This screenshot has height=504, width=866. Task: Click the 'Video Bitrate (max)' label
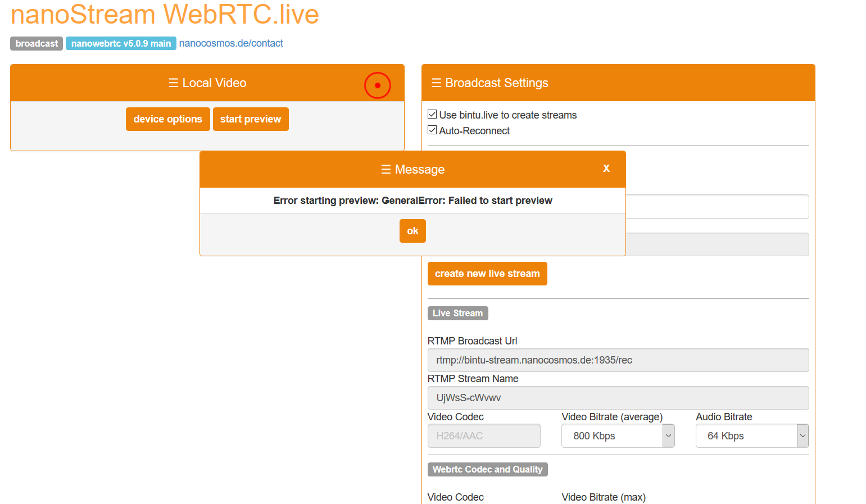pos(604,497)
